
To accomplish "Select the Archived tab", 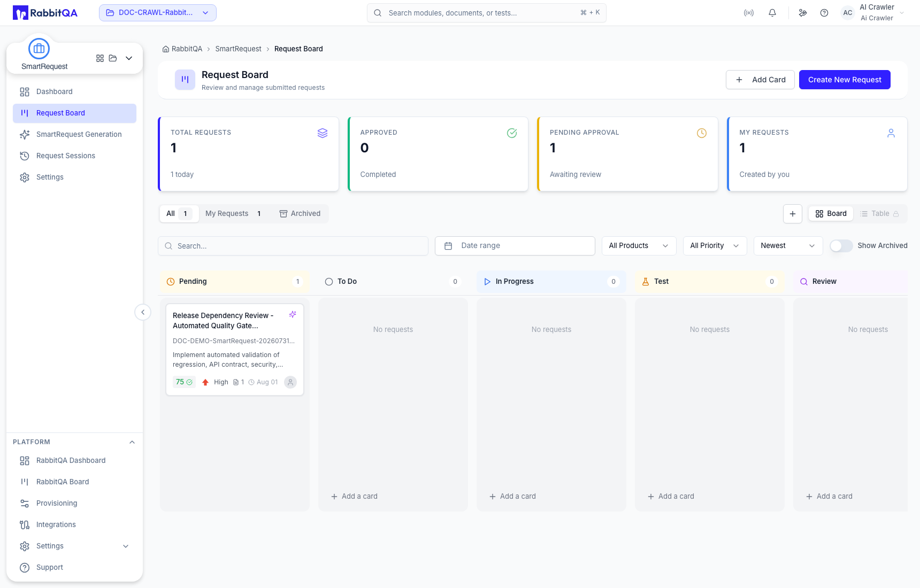I will 300,214.
